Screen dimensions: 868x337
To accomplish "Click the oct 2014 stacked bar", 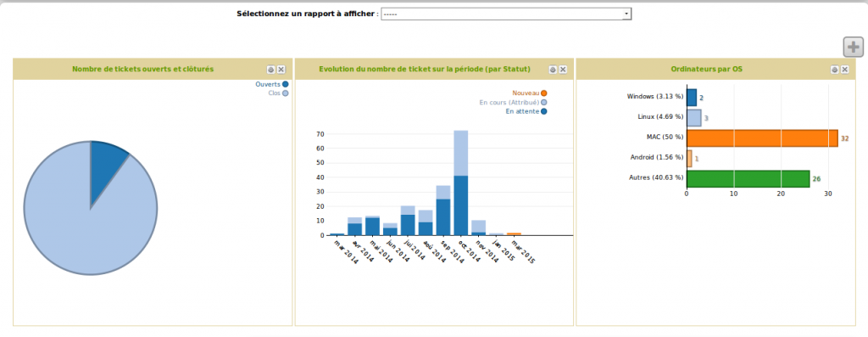I will point(461,183).
